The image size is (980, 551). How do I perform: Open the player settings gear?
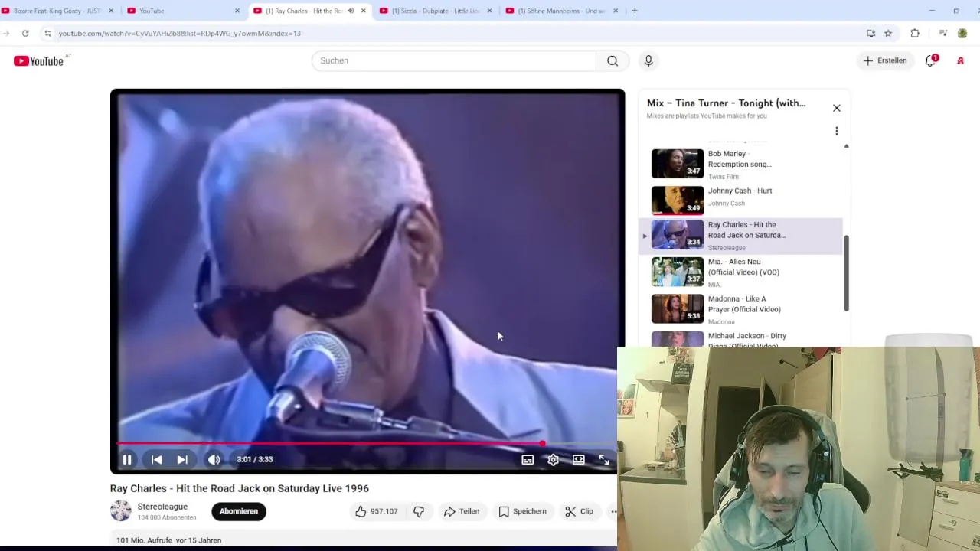click(x=553, y=460)
